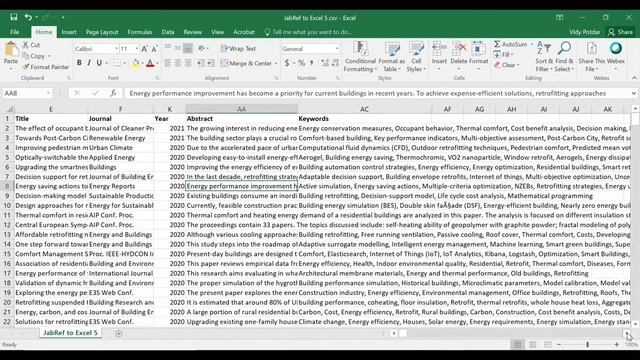
Task: Click the Save icon in the title bar
Action: click(13, 17)
